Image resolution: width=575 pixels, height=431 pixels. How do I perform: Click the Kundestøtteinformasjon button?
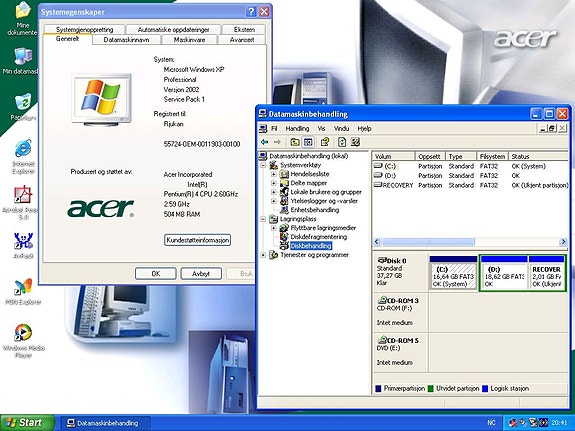(197, 240)
